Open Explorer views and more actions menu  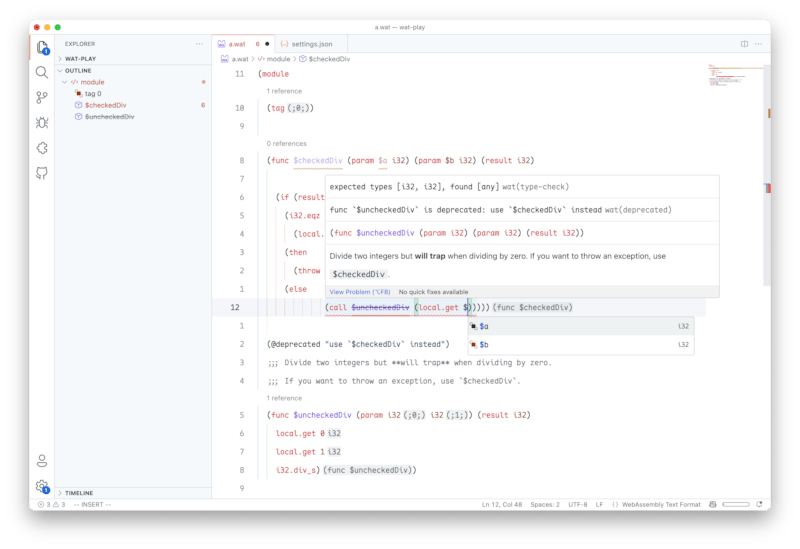[x=199, y=44]
